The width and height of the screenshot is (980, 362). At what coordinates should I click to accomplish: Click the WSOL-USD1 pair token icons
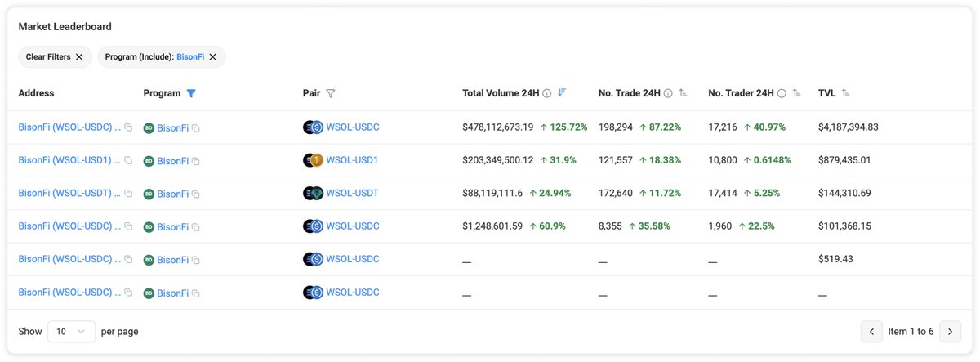313,160
